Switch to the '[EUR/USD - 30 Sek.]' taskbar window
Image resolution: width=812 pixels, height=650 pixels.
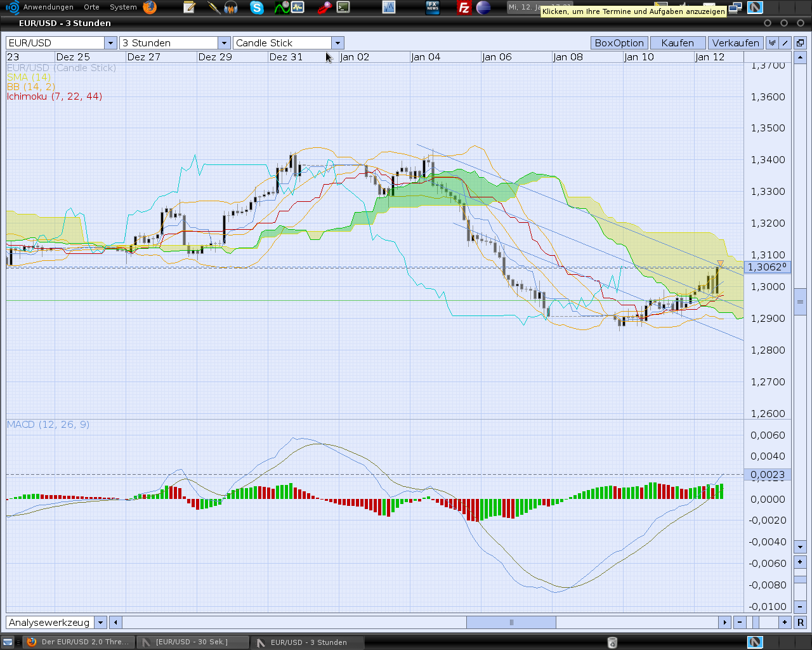pos(192,642)
